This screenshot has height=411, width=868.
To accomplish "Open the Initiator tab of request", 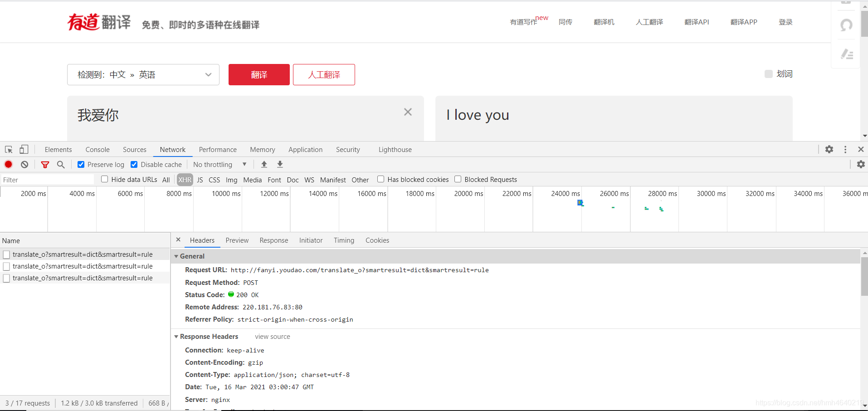I will point(311,240).
